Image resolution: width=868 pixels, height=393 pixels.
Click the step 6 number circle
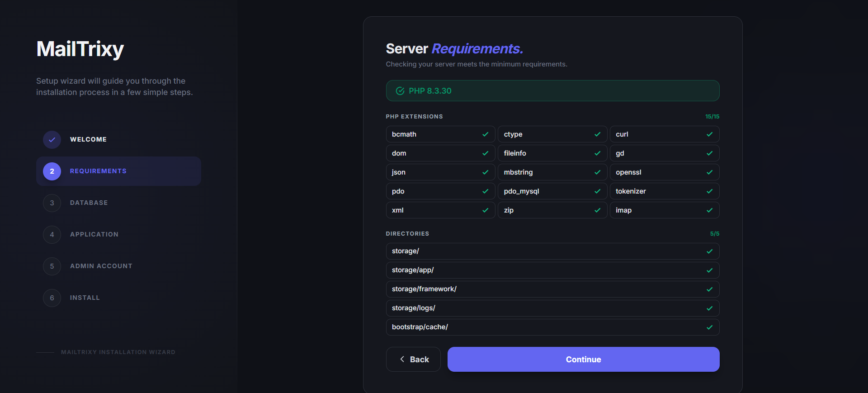tap(52, 298)
